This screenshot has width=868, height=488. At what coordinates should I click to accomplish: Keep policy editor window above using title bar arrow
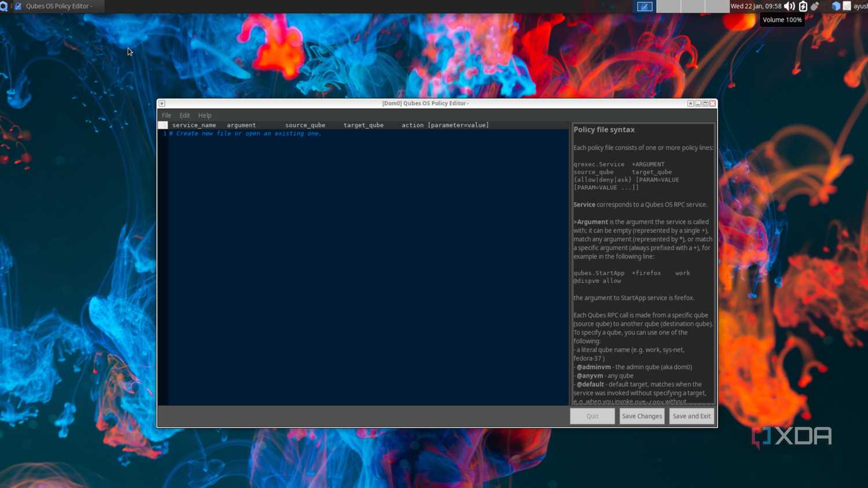690,103
